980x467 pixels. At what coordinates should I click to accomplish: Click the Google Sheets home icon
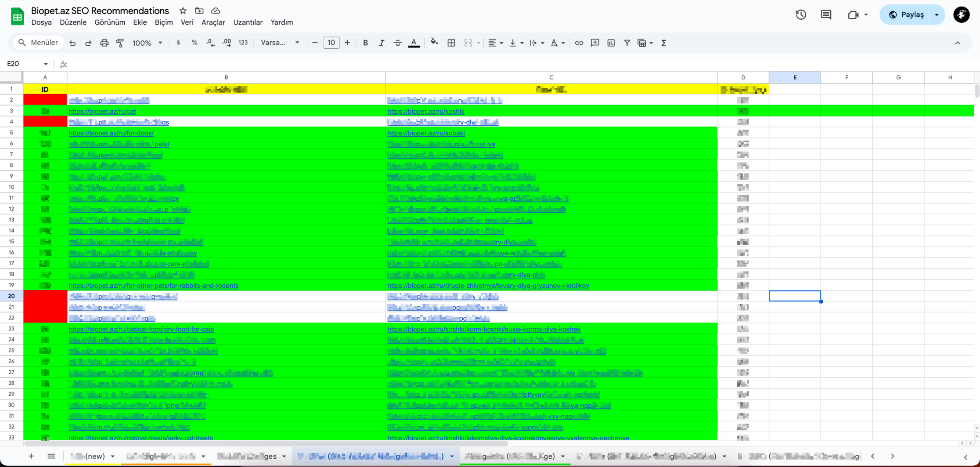(x=17, y=17)
